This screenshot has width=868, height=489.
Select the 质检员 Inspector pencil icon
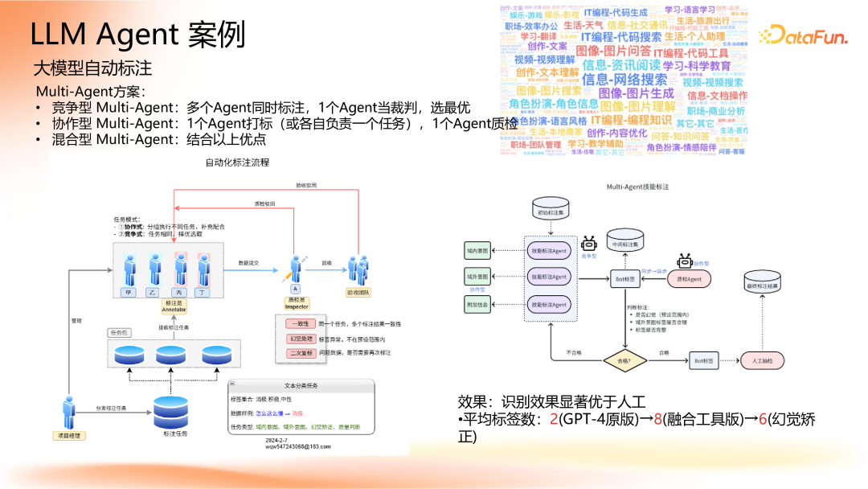(294, 269)
